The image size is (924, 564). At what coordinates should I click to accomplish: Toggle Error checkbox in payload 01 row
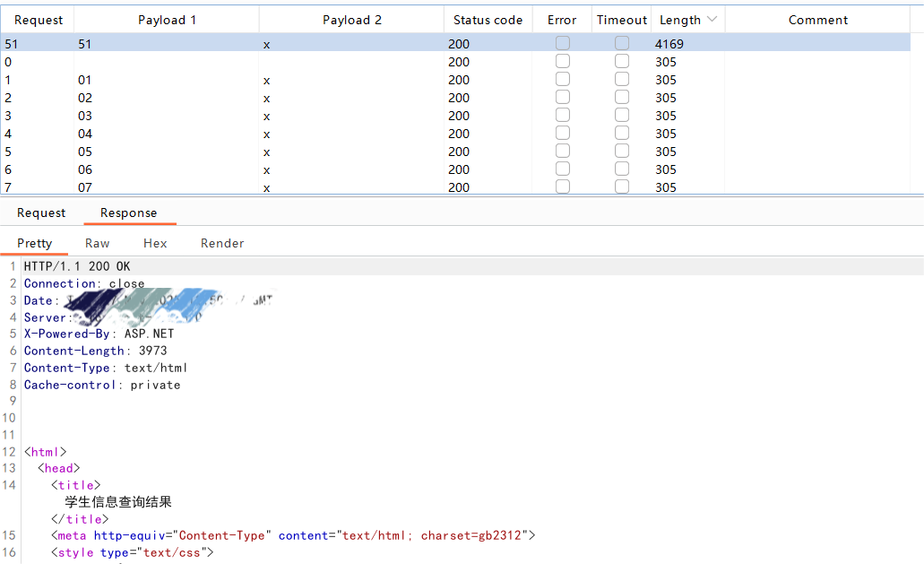(563, 79)
